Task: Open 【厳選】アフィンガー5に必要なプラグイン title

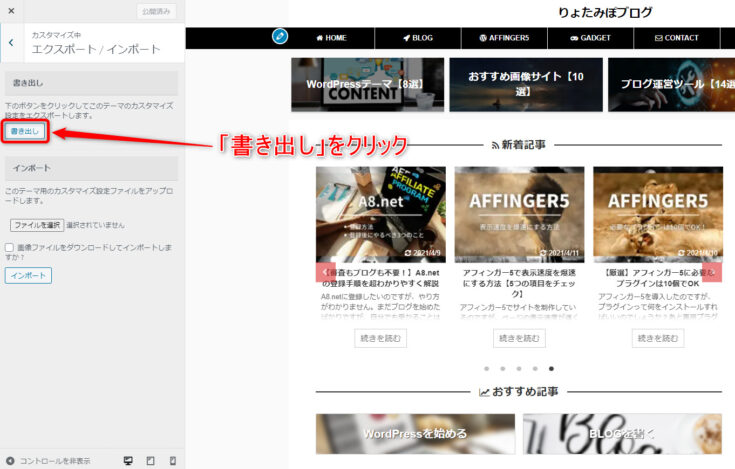Action: (658, 278)
